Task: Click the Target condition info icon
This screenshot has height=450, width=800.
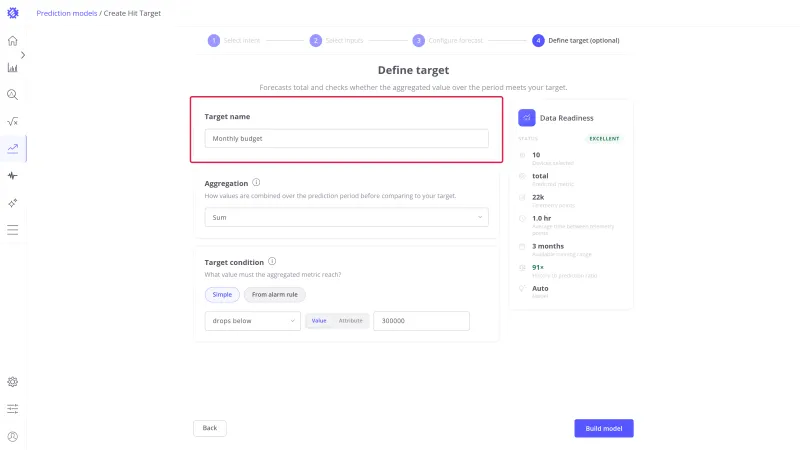Action: (272, 261)
